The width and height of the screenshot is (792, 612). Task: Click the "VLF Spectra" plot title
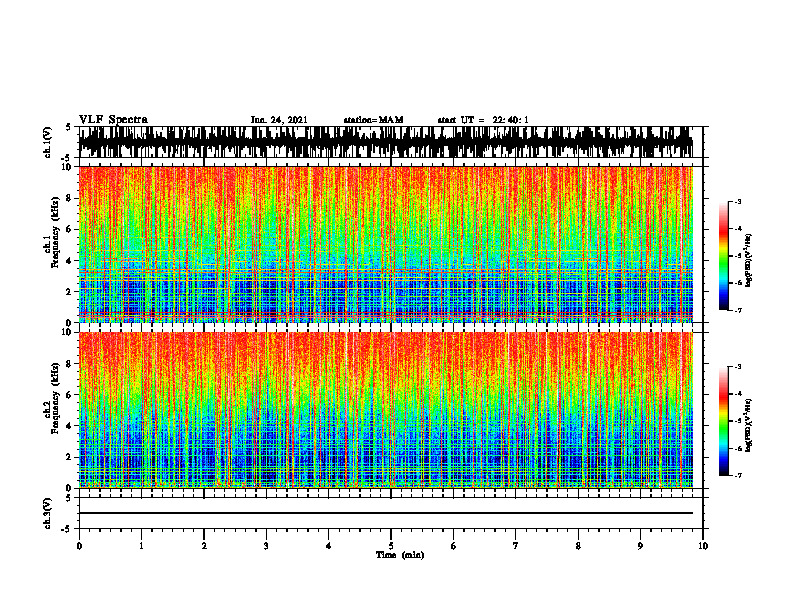tap(113, 120)
